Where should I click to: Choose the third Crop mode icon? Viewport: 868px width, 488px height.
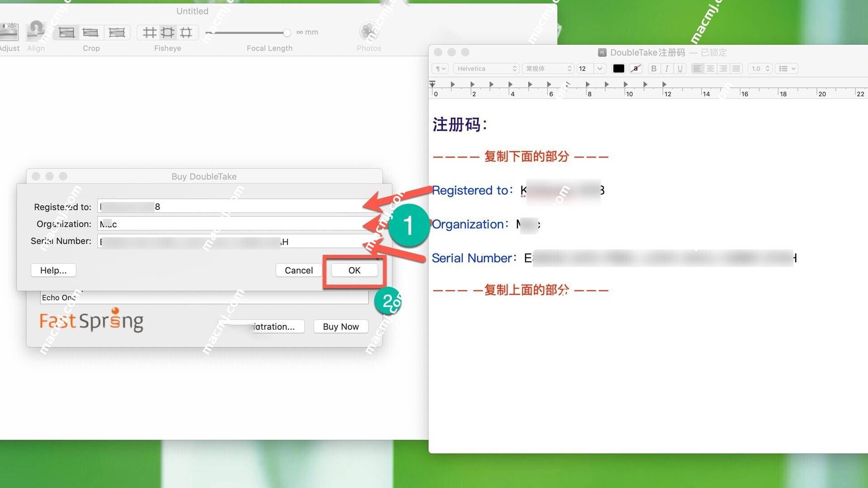click(117, 33)
